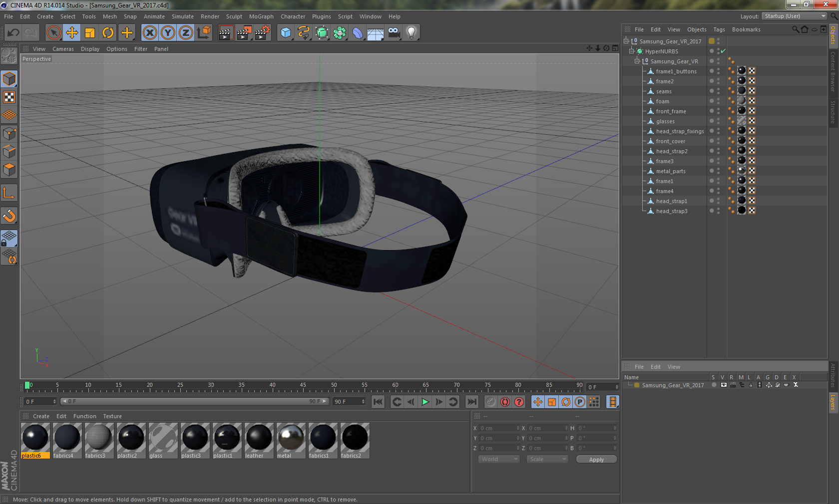Image resolution: width=839 pixels, height=504 pixels.
Task: Add a light object bulb icon
Action: pyautogui.click(x=412, y=33)
